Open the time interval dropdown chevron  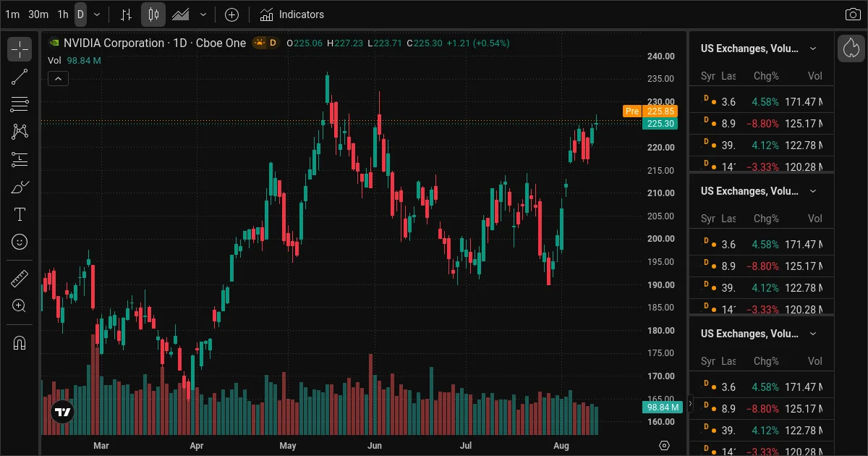coord(97,14)
